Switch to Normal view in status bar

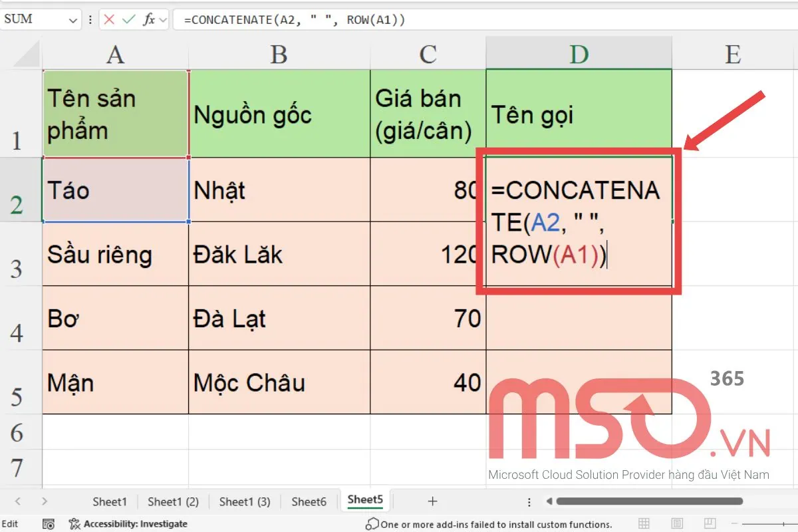click(643, 524)
